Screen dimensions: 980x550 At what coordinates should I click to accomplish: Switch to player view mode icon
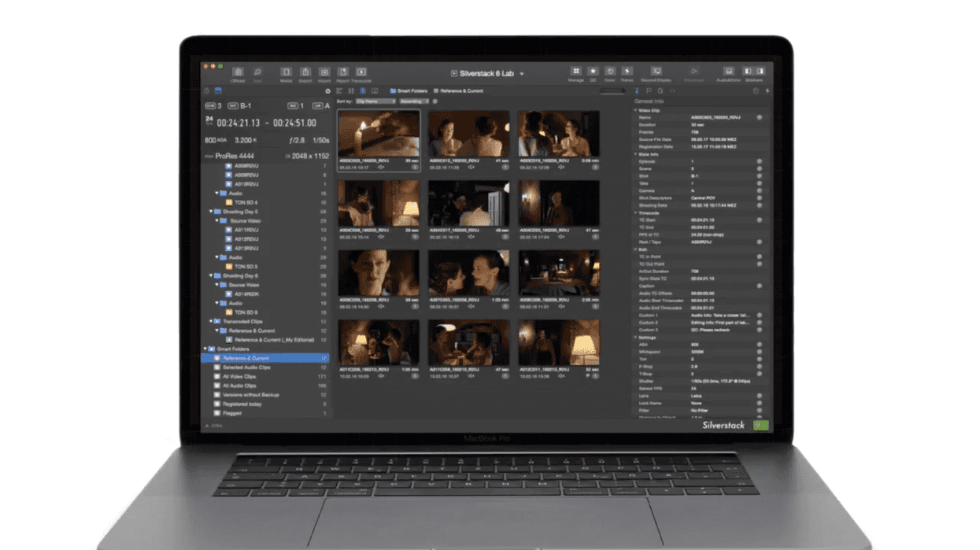click(x=374, y=91)
